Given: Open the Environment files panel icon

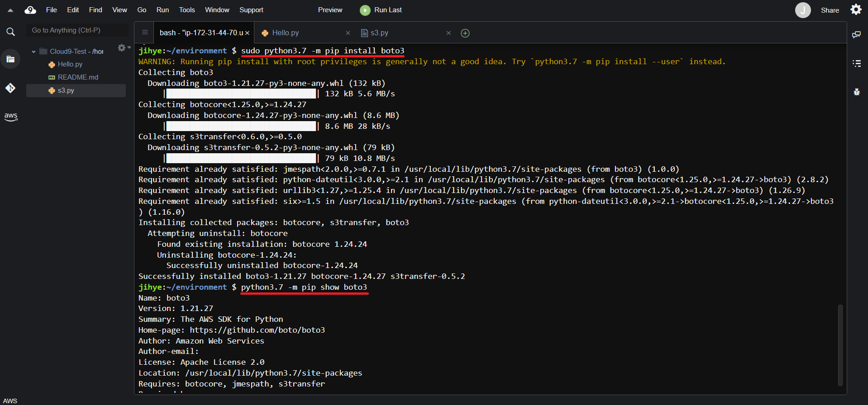Looking at the screenshot, I should (10, 59).
